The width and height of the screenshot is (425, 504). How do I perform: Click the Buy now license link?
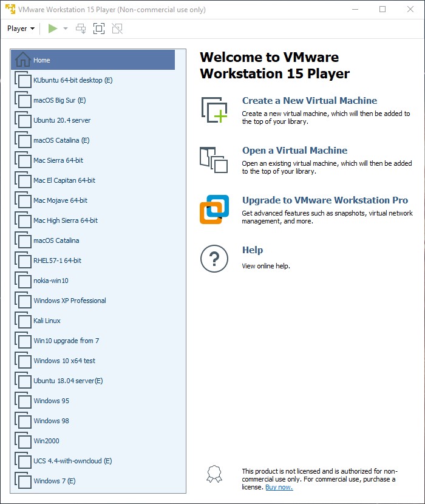point(279,487)
